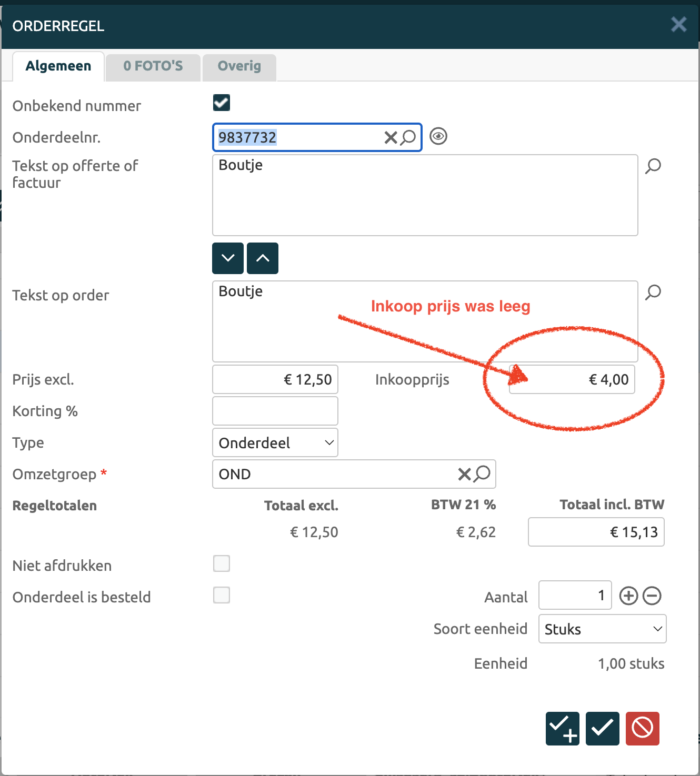The image size is (700, 776).
Task: Search Omzetgroep with magnifier icon
Action: 482,474
